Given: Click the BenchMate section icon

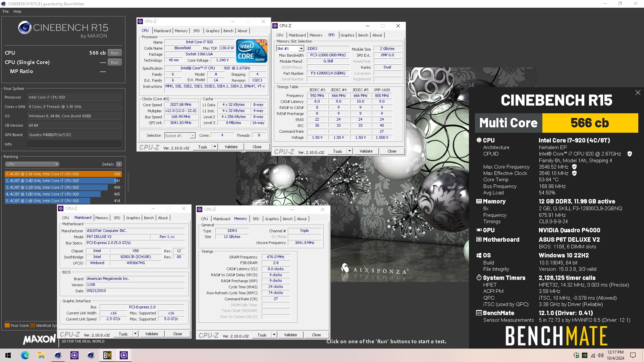Looking at the screenshot, I should pyautogui.click(x=479, y=313).
